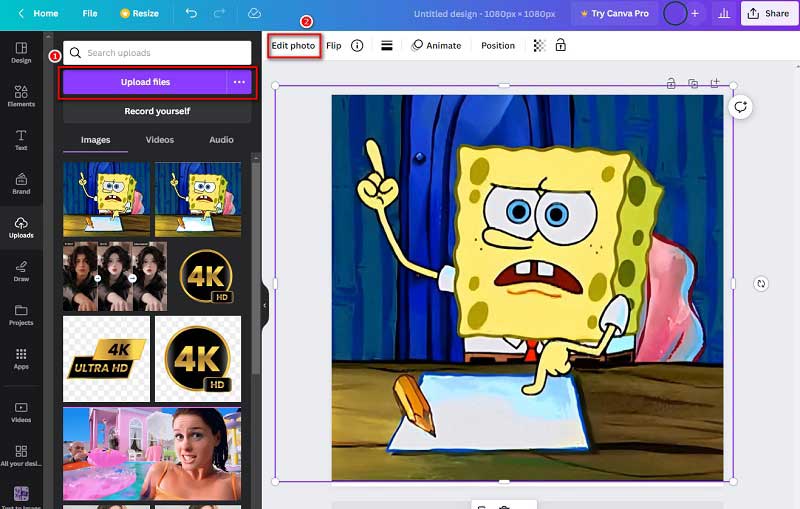
Task: Switch to the Videos uploads tab
Action: click(160, 140)
